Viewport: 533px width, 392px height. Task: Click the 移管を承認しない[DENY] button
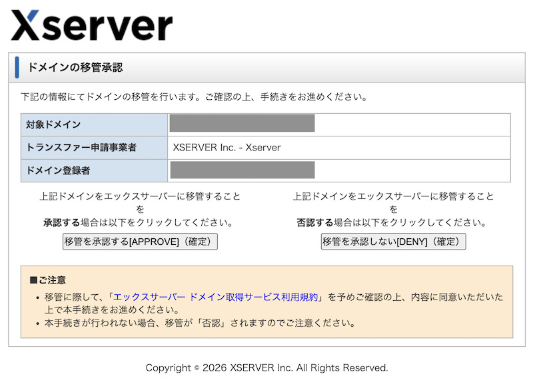click(x=393, y=242)
